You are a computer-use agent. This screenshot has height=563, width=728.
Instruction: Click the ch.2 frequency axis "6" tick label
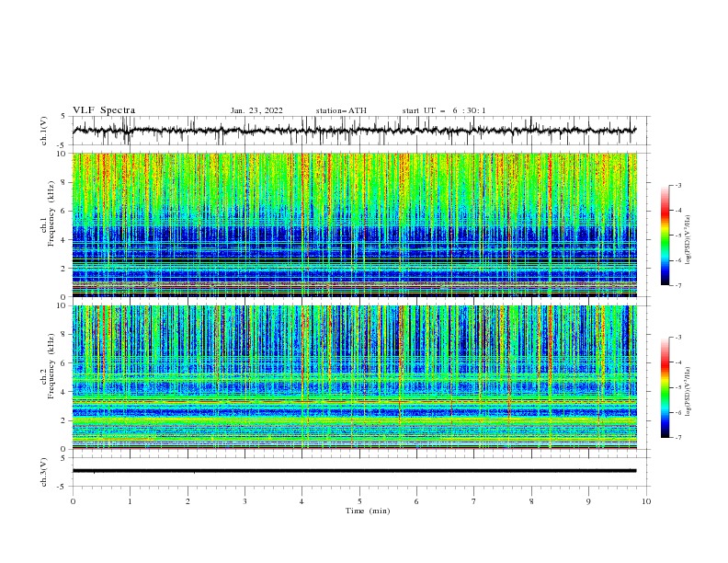click(x=64, y=363)
